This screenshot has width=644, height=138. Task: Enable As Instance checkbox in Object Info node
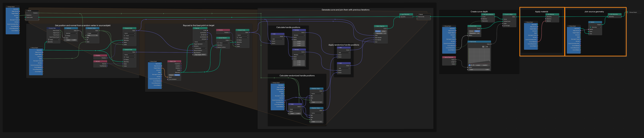[x=169, y=79]
